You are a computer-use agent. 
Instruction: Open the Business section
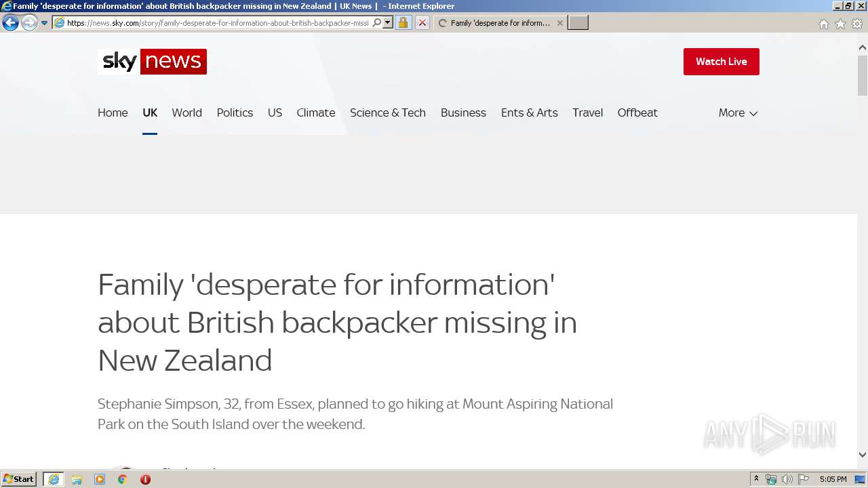tap(463, 113)
